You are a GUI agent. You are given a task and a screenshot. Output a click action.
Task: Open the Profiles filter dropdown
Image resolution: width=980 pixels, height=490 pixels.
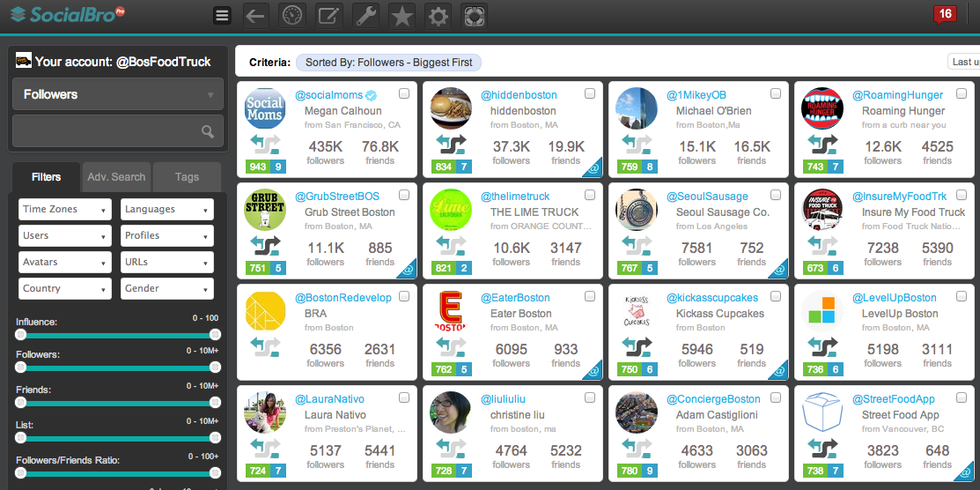click(x=167, y=236)
